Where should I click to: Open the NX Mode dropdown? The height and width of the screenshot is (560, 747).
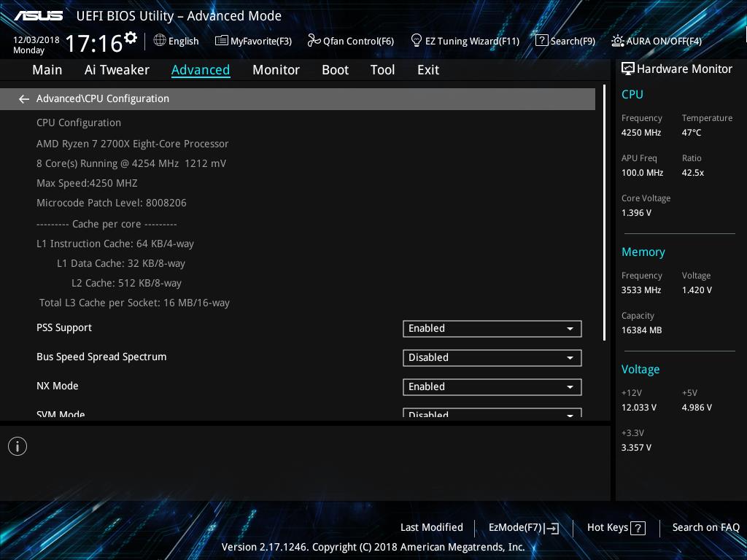click(x=492, y=386)
